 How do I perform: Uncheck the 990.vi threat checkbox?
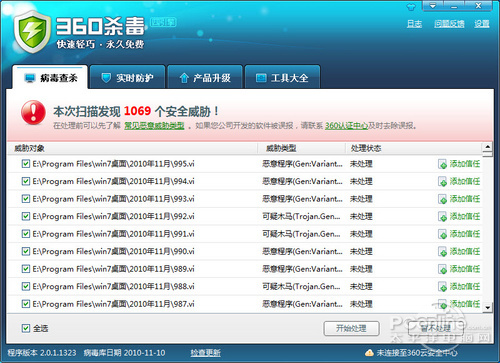click(x=26, y=251)
